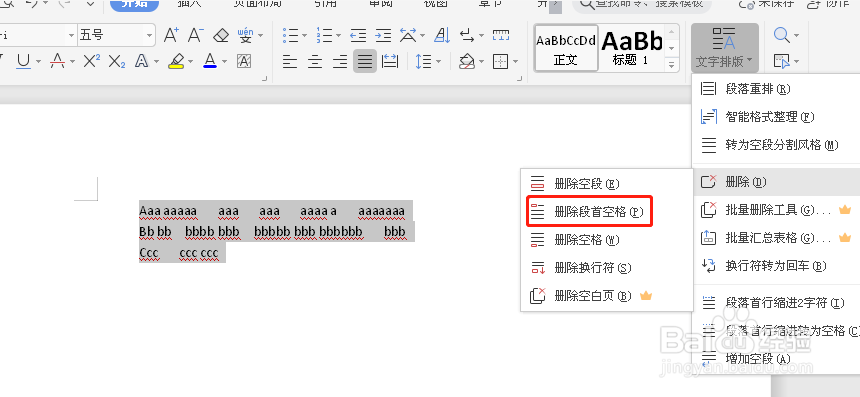
Task: Apply the 标题 1 style thumbnail
Action: (631, 48)
